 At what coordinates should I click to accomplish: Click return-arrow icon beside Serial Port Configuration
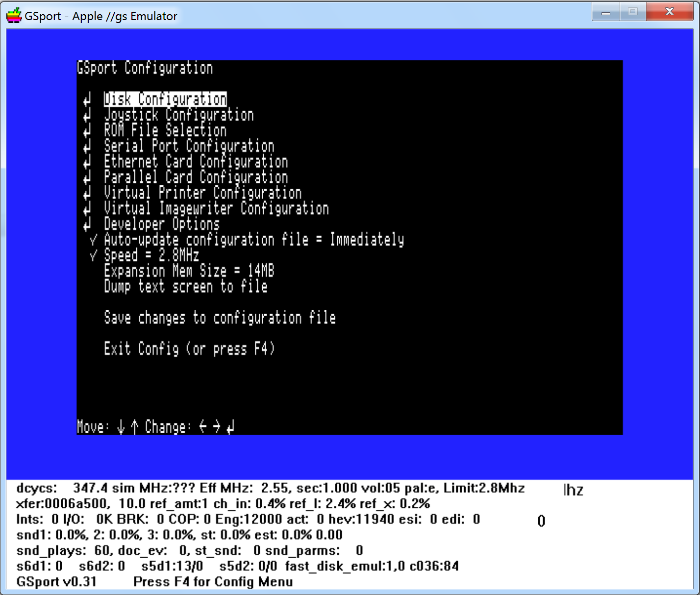pyautogui.click(x=87, y=147)
